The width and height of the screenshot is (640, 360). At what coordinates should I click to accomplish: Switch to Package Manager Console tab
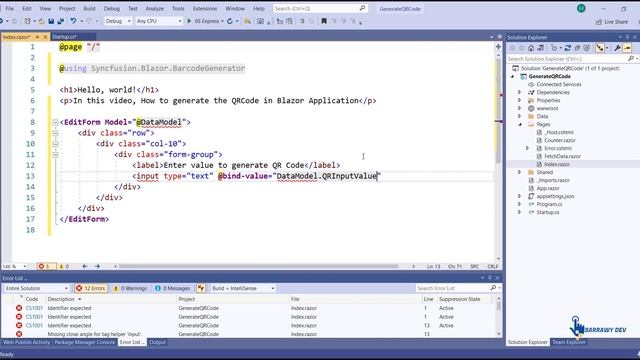click(x=84, y=342)
